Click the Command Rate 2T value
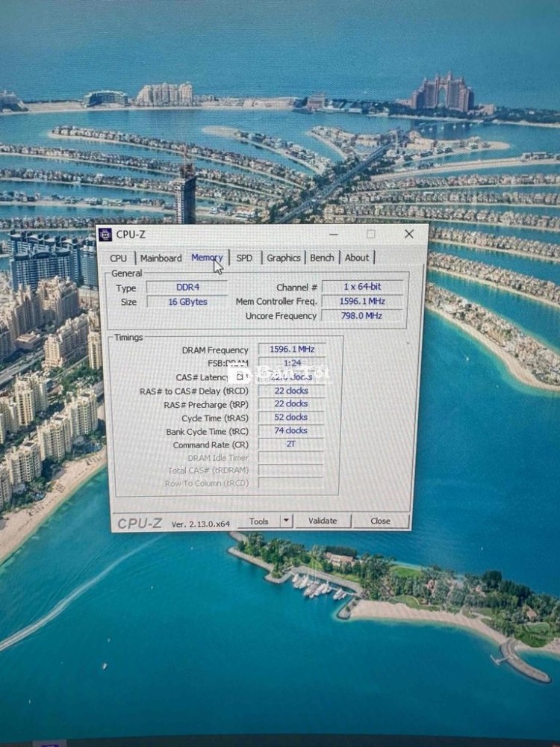Image resolution: width=560 pixels, height=747 pixels. tap(291, 444)
